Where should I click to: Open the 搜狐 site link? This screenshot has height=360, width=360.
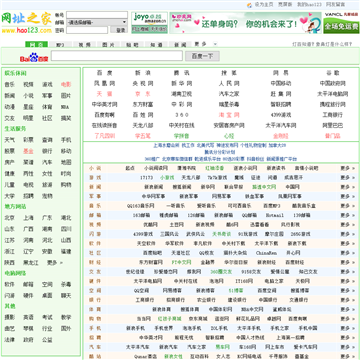coord(229,73)
